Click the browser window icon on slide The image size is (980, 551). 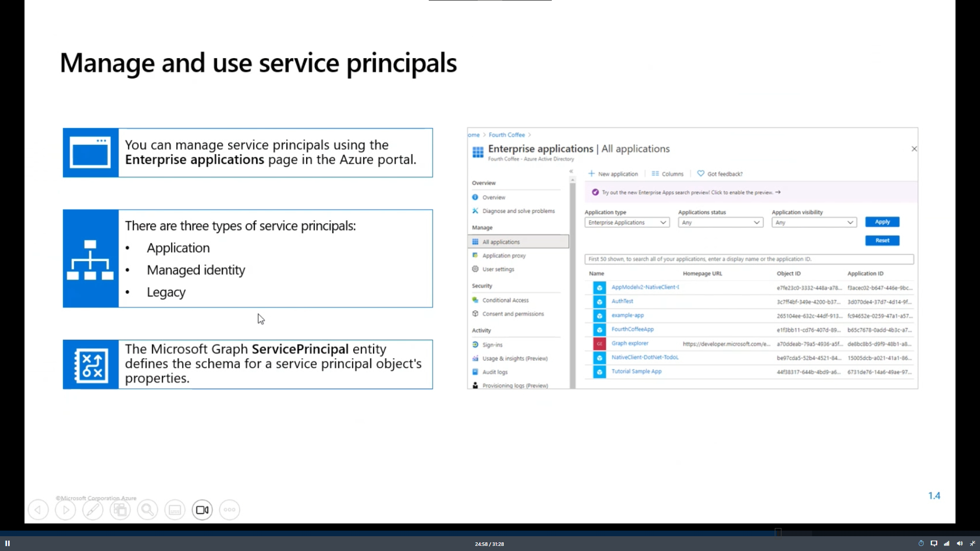tap(90, 153)
